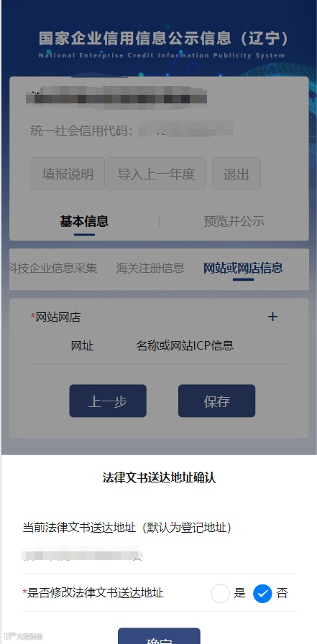317x644 pixels.
Task: Open 填报说明 instructions
Action: tap(68, 174)
